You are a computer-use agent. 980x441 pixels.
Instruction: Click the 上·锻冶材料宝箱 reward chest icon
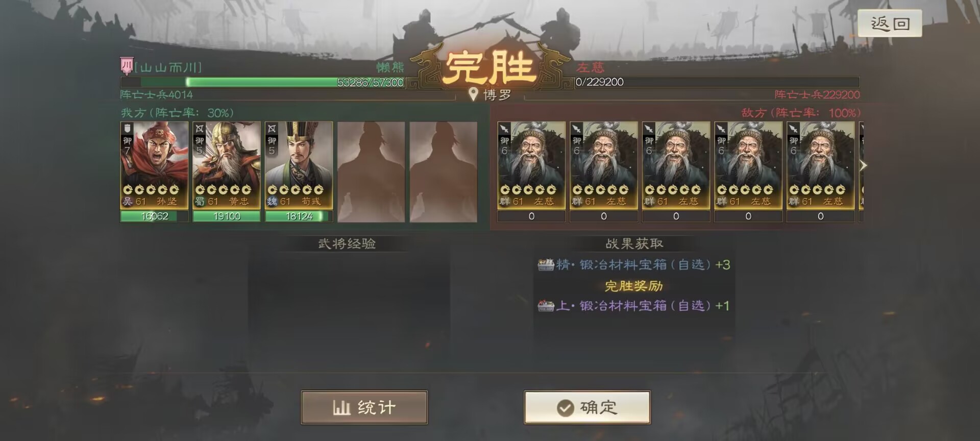click(546, 305)
